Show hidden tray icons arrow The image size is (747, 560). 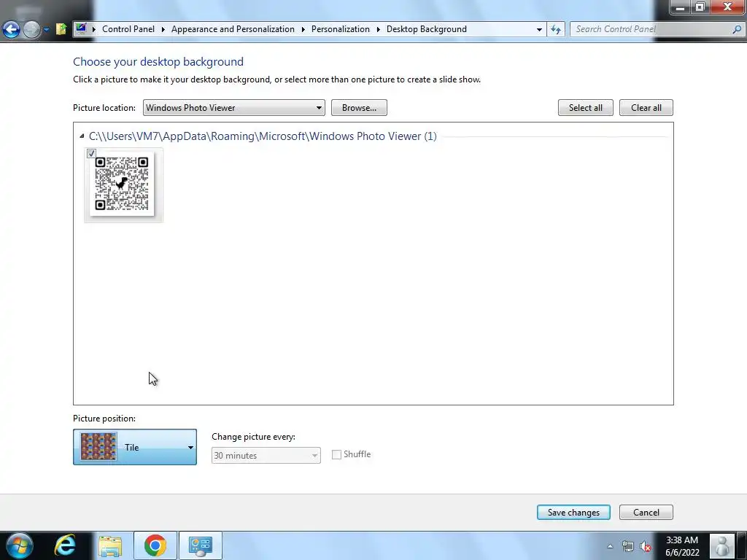610,546
